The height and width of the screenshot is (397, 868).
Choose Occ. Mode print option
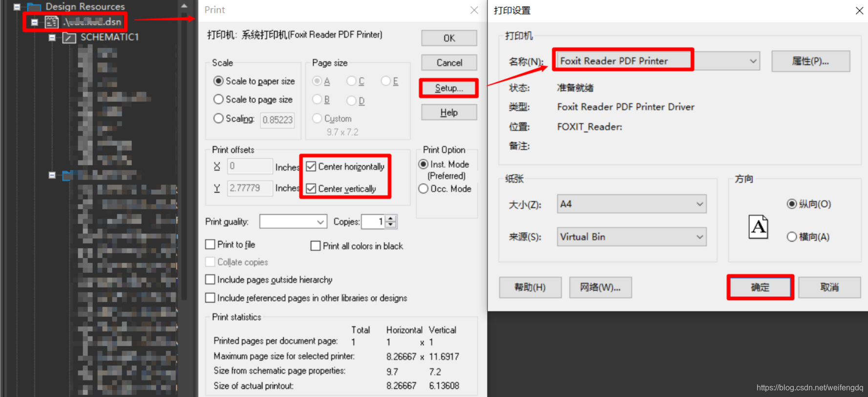pos(423,189)
